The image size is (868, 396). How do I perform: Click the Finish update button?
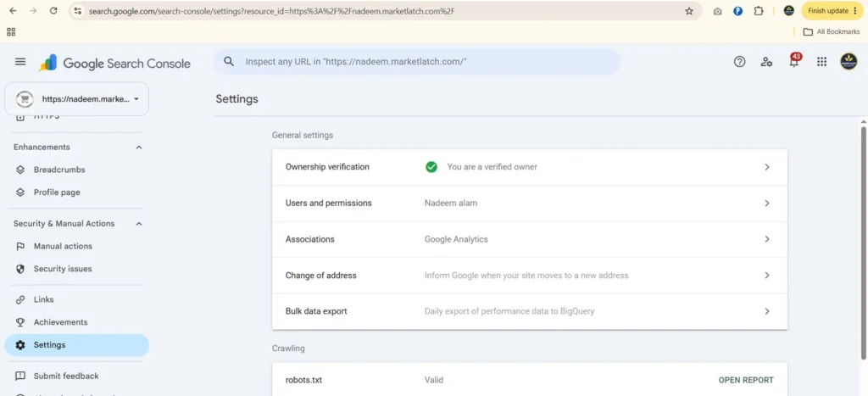[x=832, y=10]
